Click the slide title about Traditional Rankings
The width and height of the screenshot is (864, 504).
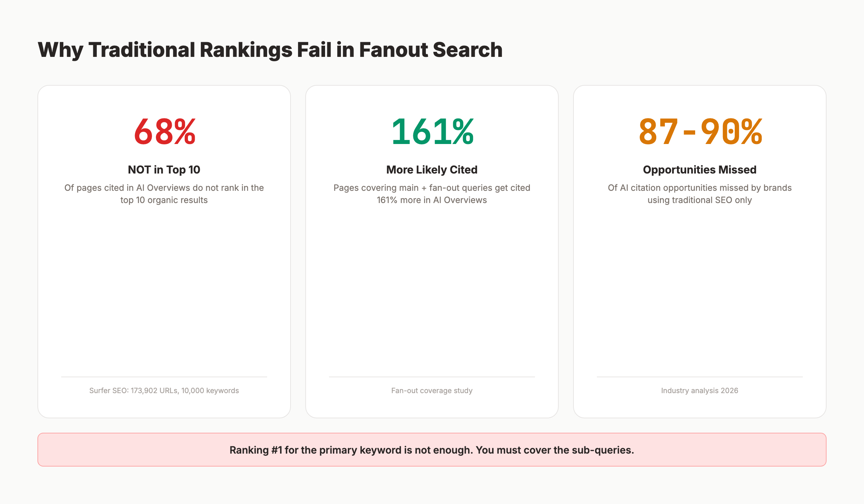click(x=270, y=50)
